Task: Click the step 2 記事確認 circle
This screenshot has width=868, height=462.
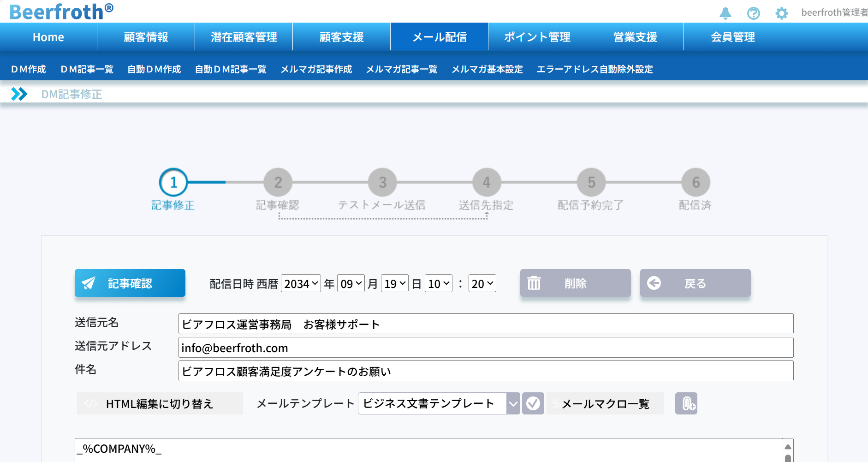Action: (x=278, y=182)
